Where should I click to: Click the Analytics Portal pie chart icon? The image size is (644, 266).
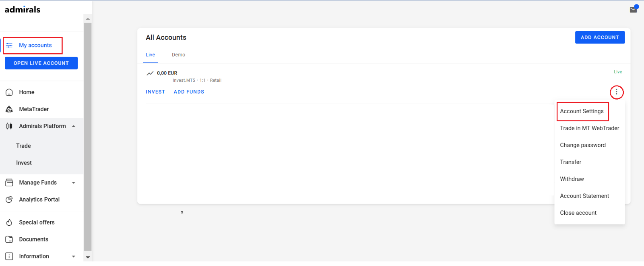(9, 199)
